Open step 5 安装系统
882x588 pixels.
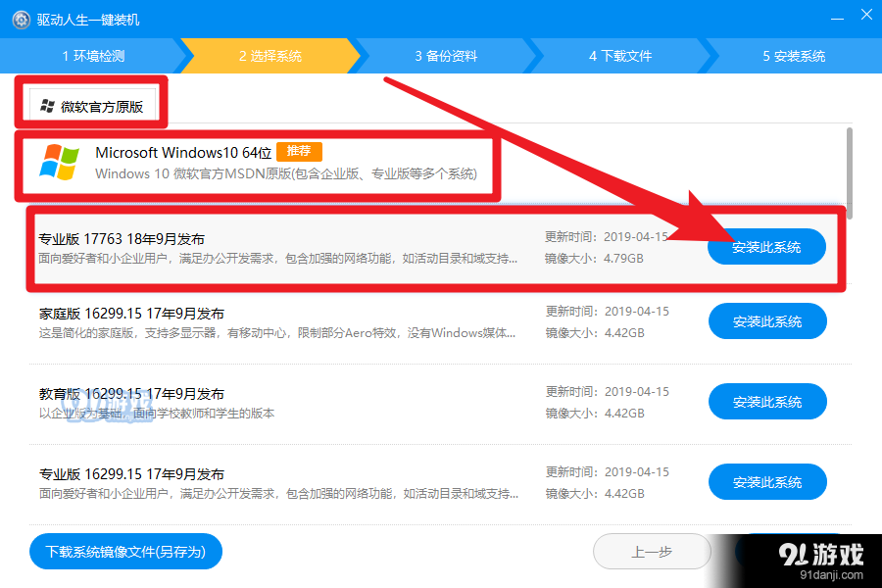click(x=794, y=56)
